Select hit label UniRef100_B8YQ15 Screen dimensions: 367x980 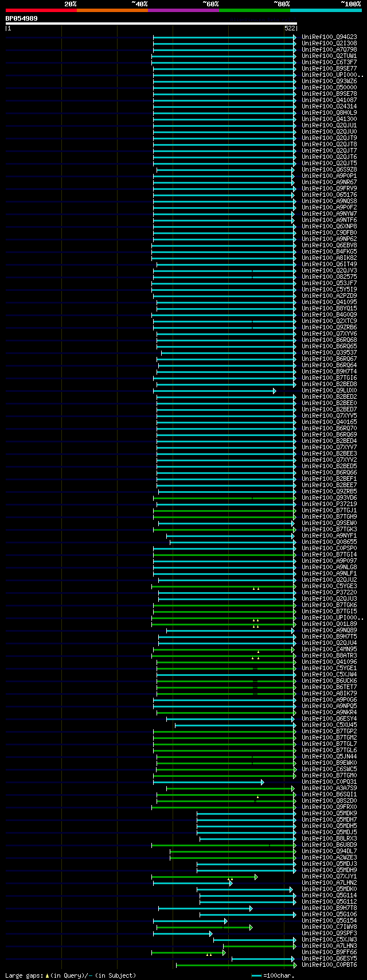(x=329, y=309)
